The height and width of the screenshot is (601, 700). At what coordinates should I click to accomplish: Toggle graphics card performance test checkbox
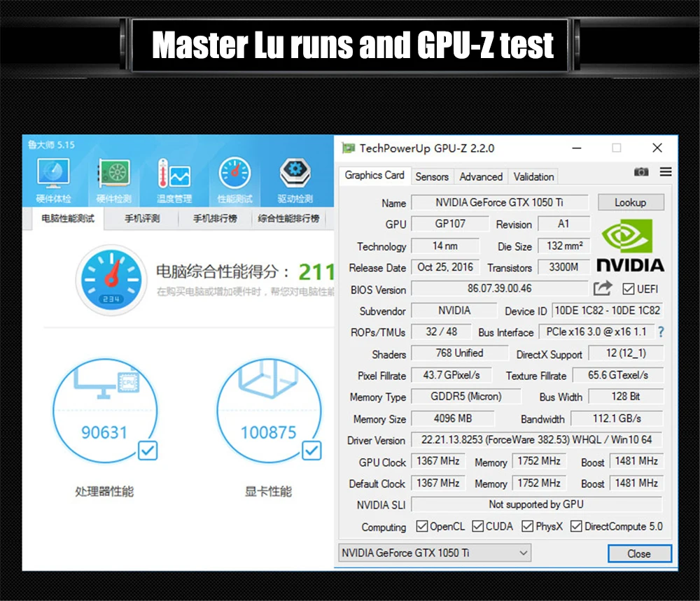(311, 450)
